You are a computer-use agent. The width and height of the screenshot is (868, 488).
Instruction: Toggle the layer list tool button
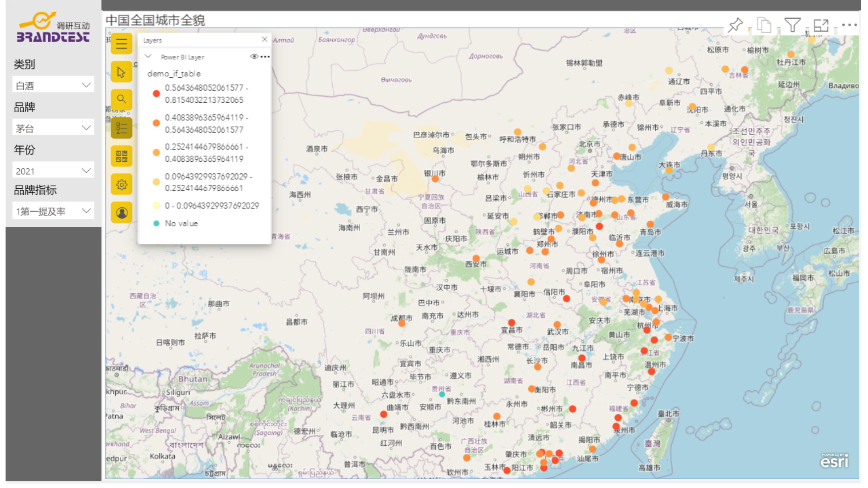(122, 128)
